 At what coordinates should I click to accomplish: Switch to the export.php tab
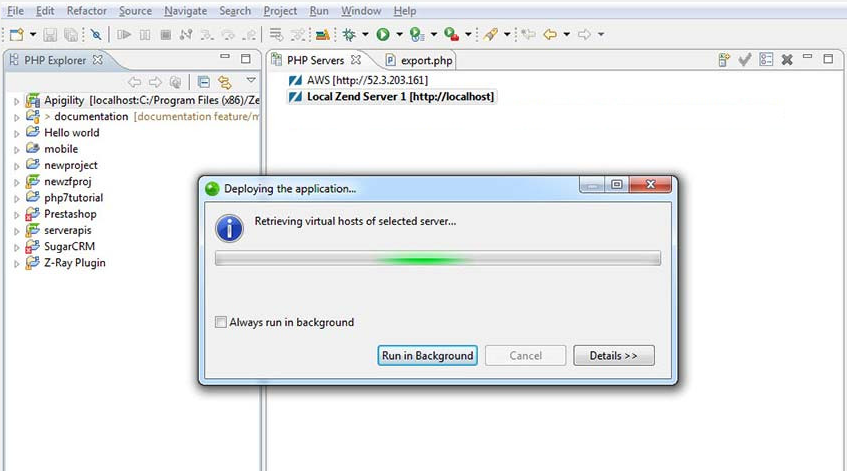tap(420, 60)
